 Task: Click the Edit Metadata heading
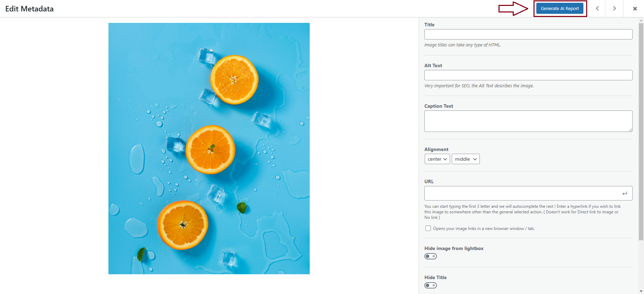(29, 9)
